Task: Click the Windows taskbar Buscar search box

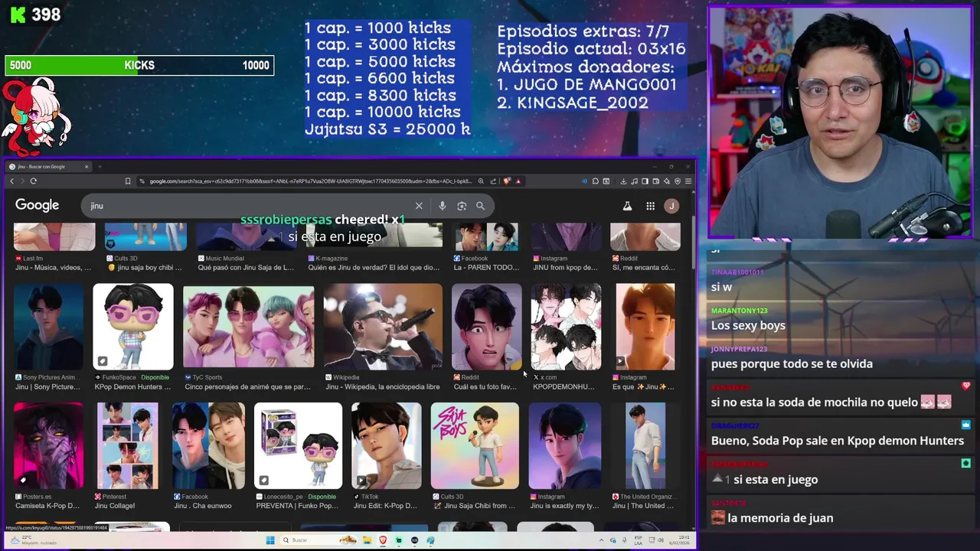Action: click(x=318, y=540)
